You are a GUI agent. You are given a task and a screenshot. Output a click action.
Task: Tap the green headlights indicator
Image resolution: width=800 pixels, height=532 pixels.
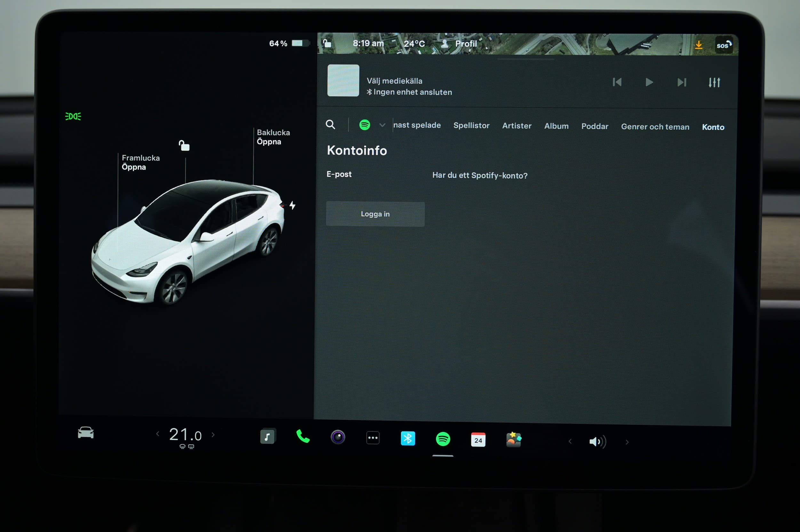[x=73, y=116]
